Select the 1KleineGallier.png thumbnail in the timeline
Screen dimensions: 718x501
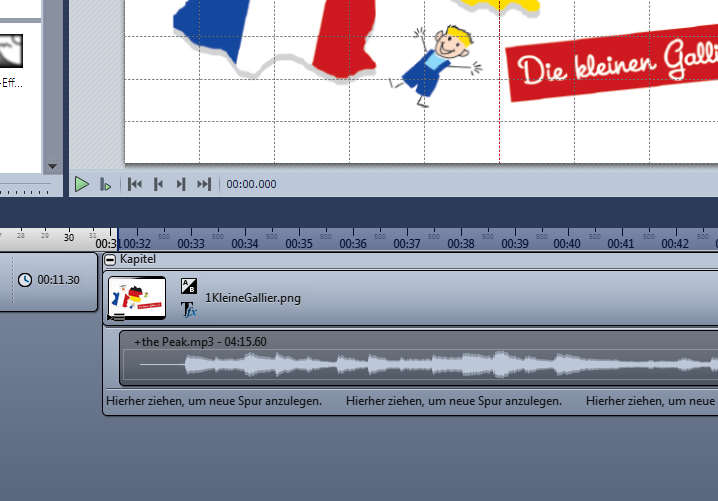[x=137, y=298]
